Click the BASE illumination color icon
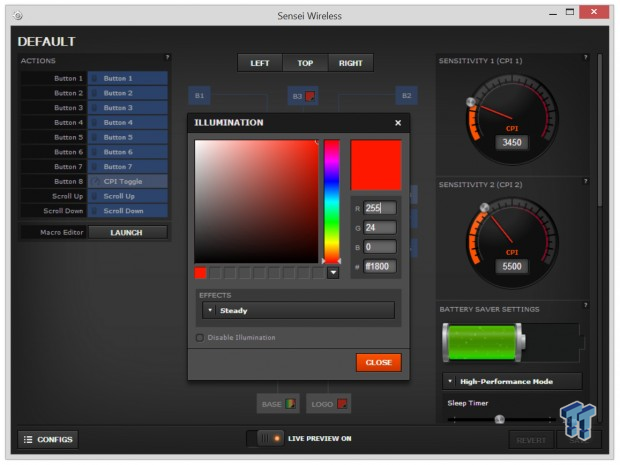620x465 pixels. pos(291,404)
